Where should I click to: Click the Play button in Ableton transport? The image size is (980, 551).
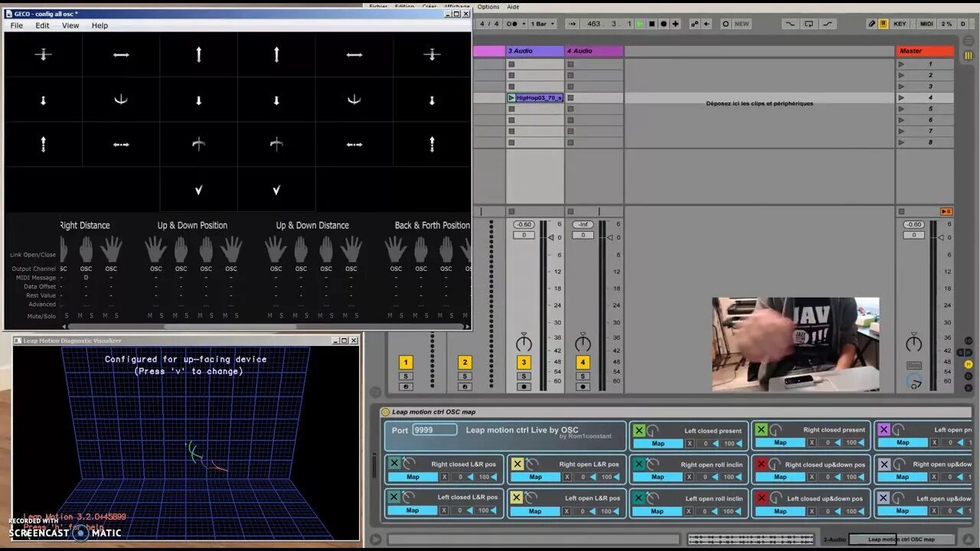[640, 24]
